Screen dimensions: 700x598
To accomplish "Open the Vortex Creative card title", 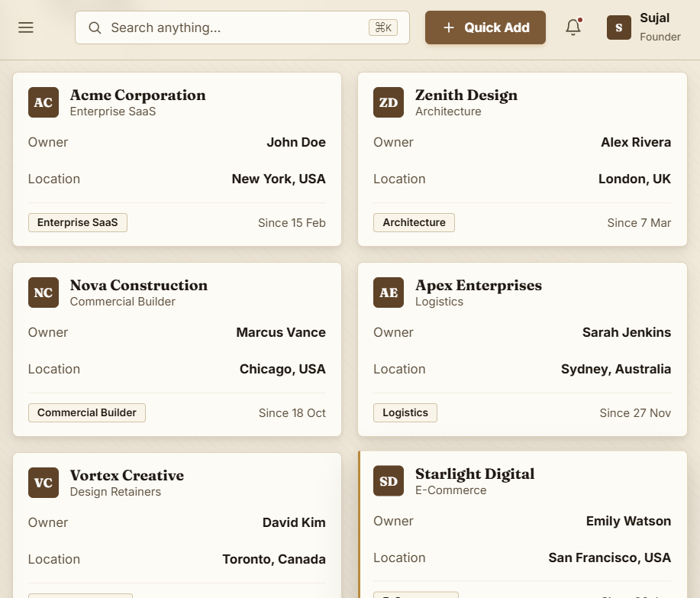I will pyautogui.click(x=127, y=476).
